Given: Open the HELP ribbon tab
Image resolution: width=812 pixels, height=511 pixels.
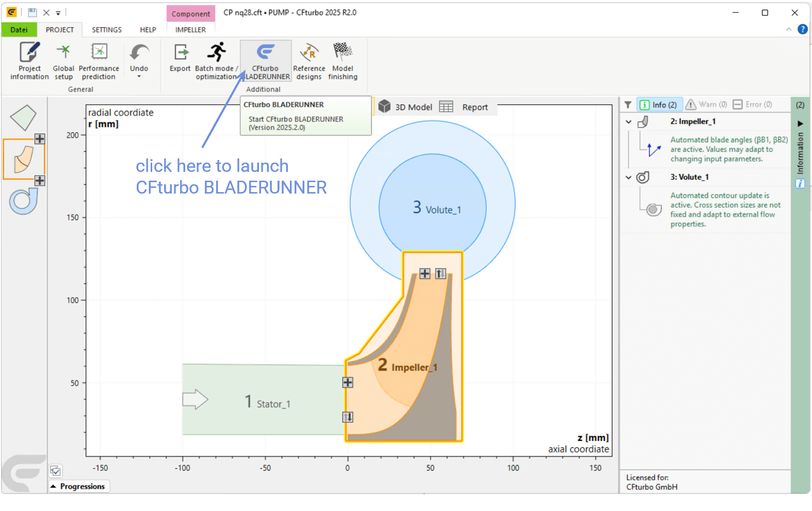Looking at the screenshot, I should click(148, 30).
